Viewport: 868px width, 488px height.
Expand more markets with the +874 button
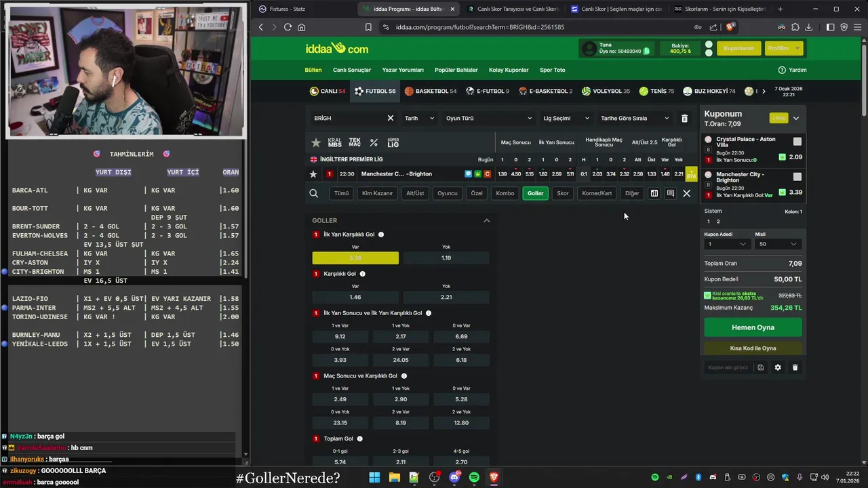[x=691, y=174]
